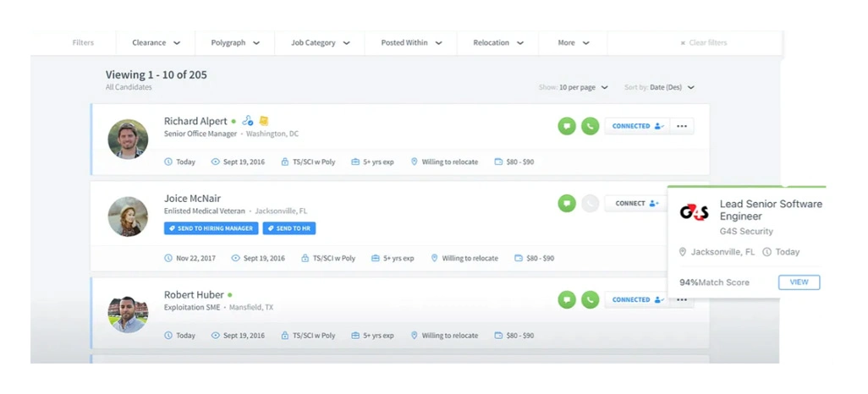Message Richard Alpert with the green chat icon
The height and width of the screenshot is (394, 868).
tap(566, 126)
